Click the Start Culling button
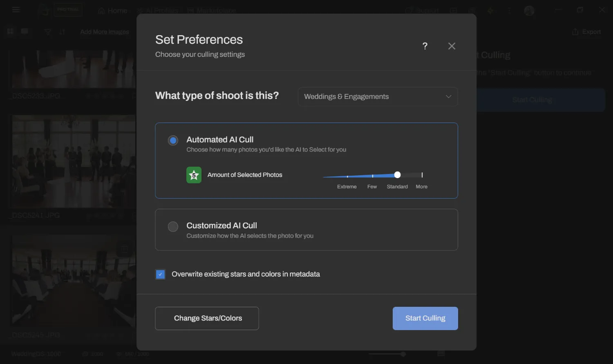Image resolution: width=613 pixels, height=364 pixels. pyautogui.click(x=425, y=318)
